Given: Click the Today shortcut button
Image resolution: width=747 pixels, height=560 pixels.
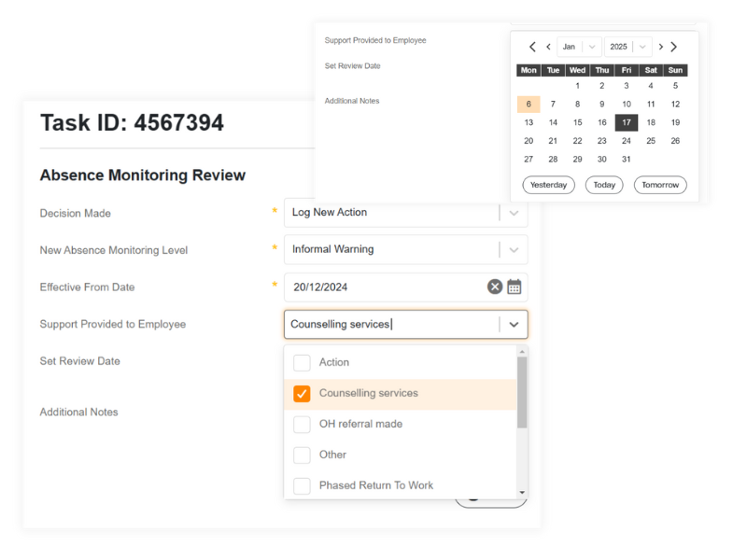Looking at the screenshot, I should 604,185.
